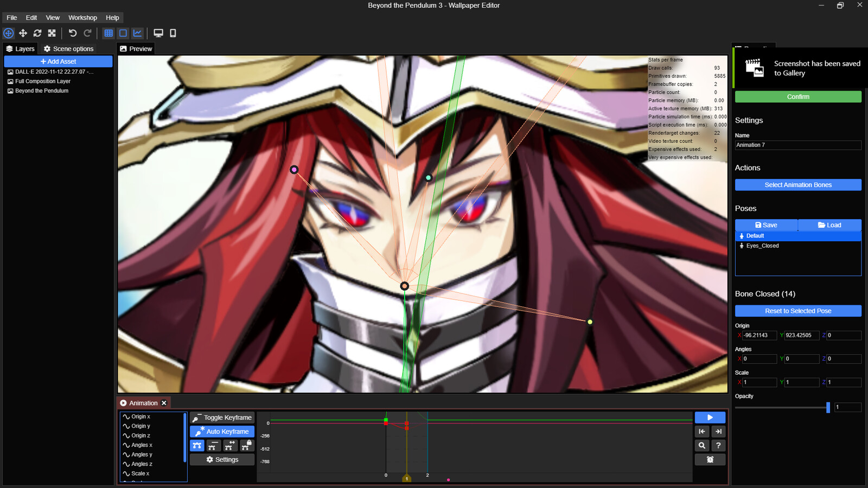Viewport: 868px width, 488px height.
Task: Toggle the square frame outline icon
Action: pyautogui.click(x=123, y=33)
